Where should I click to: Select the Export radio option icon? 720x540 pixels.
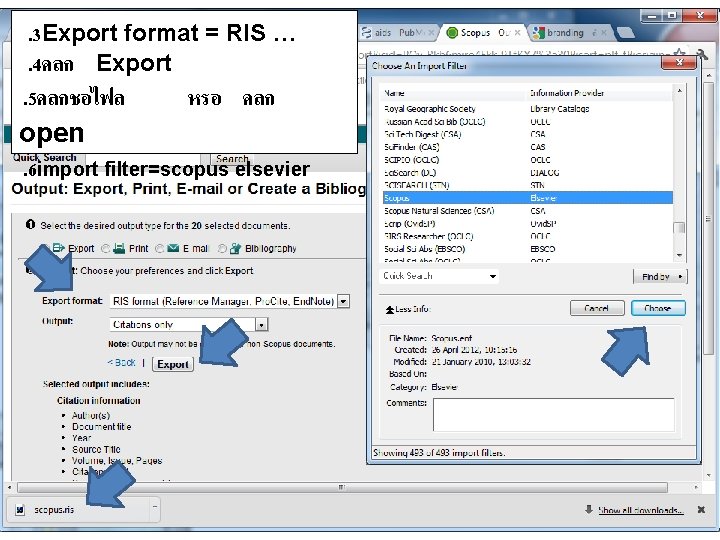(58, 248)
